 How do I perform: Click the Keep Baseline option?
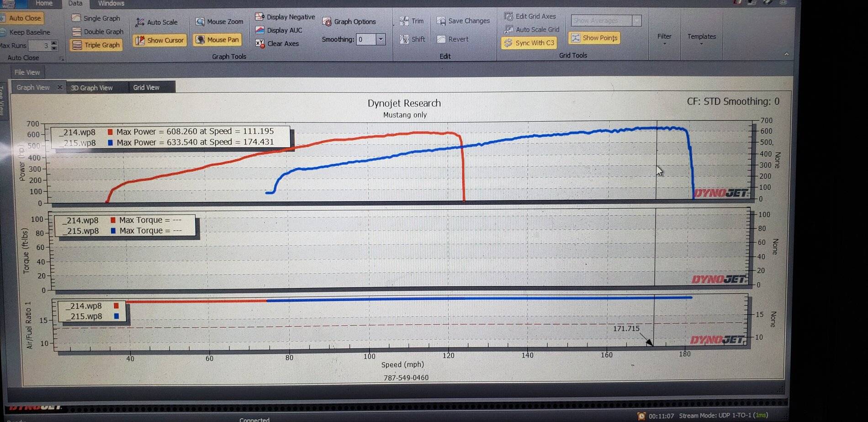click(x=25, y=32)
